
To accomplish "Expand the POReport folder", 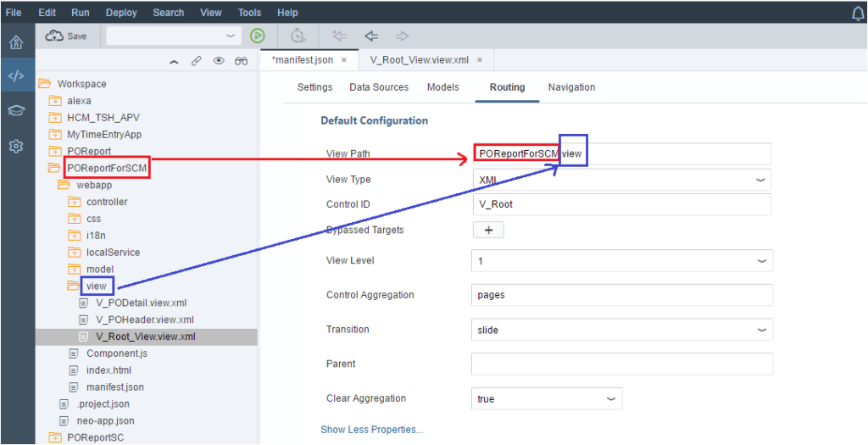I will [54, 151].
